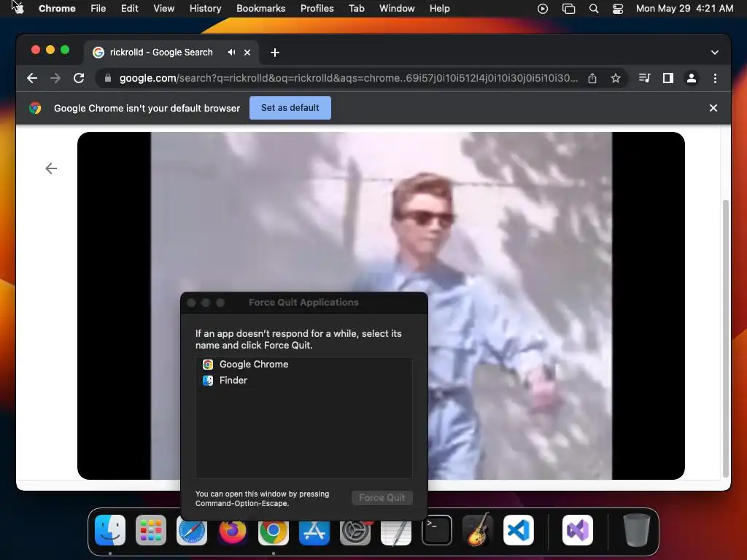Open the Apple menu
747x560 pixels.
tap(18, 8)
